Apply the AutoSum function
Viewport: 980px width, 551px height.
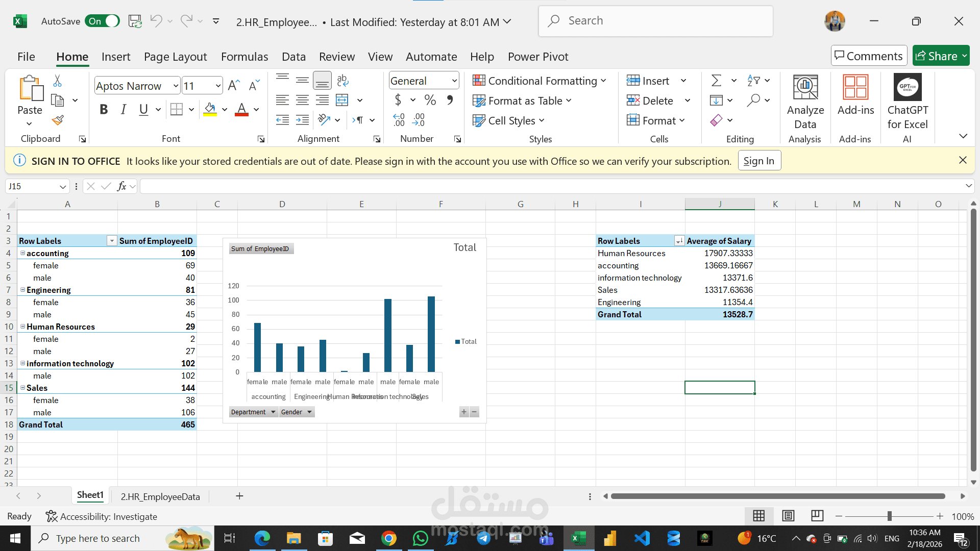point(717,80)
